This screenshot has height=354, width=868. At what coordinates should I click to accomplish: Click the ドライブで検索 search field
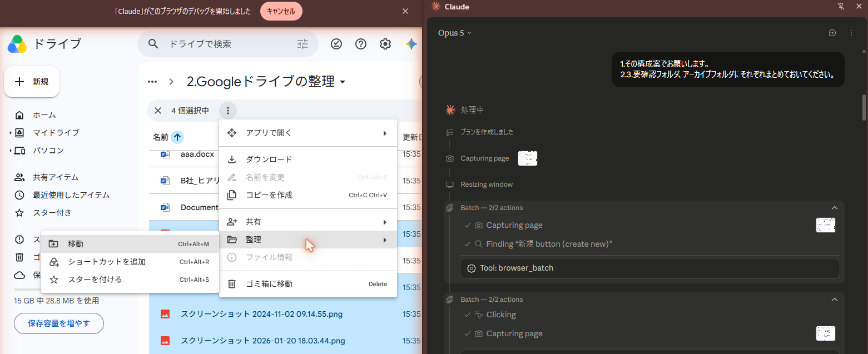[228, 44]
